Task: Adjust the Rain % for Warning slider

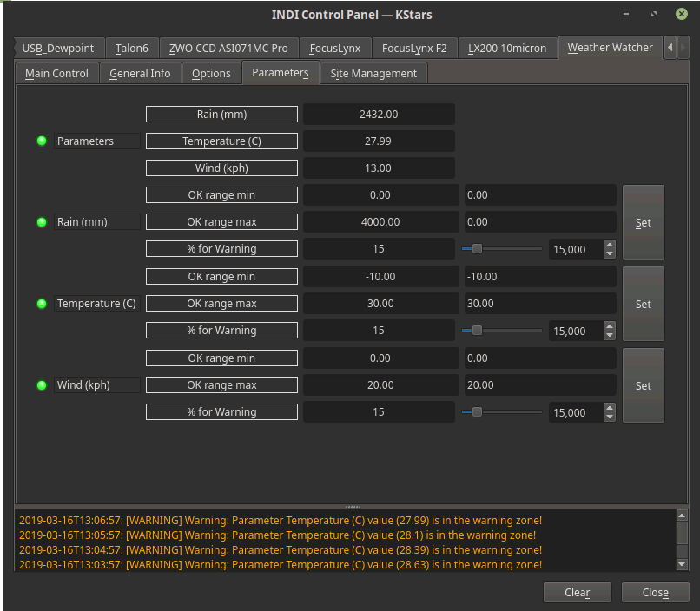Action: click(x=502, y=249)
